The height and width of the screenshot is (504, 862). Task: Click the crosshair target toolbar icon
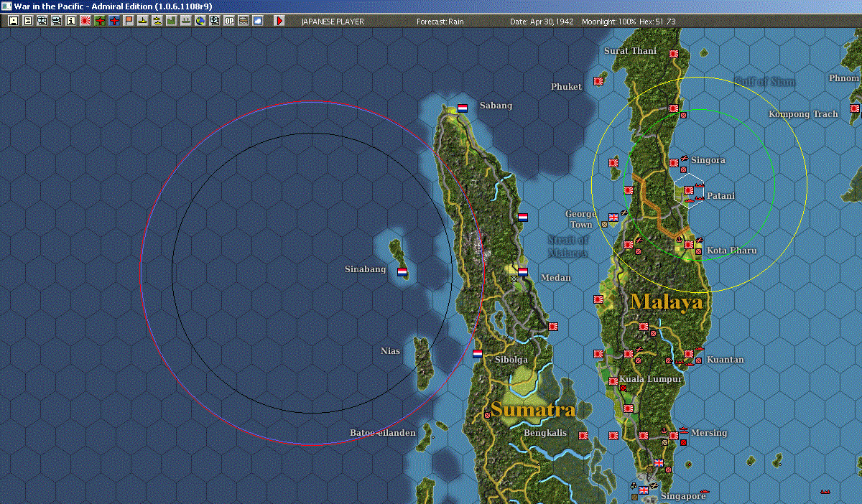(214, 21)
